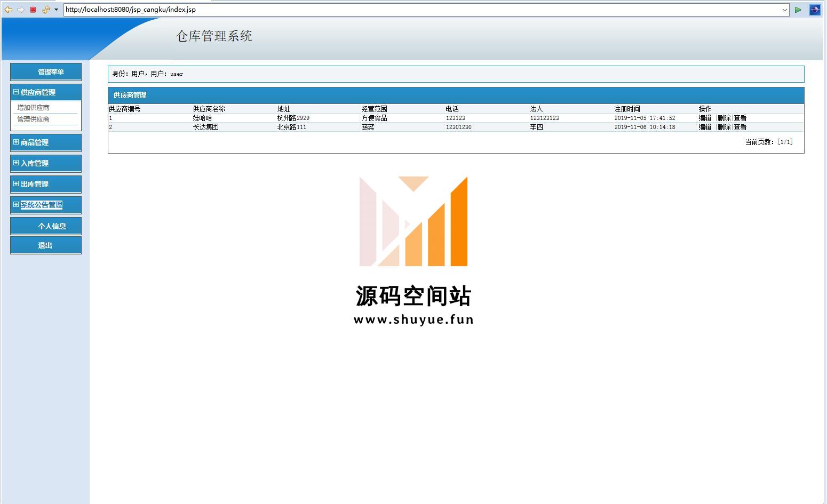
Task: Click the date 2019-11-06 10:14:18
Action: pyautogui.click(x=645, y=127)
